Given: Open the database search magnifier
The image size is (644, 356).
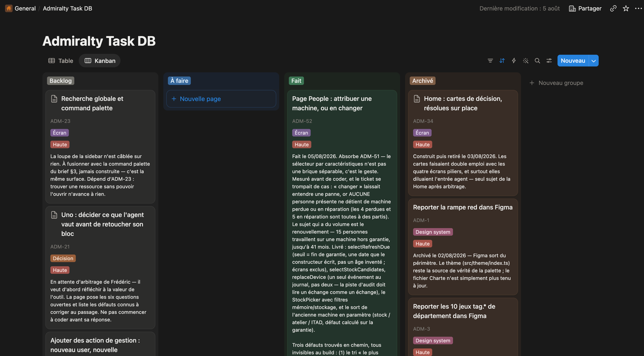Looking at the screenshot, I should pos(537,61).
